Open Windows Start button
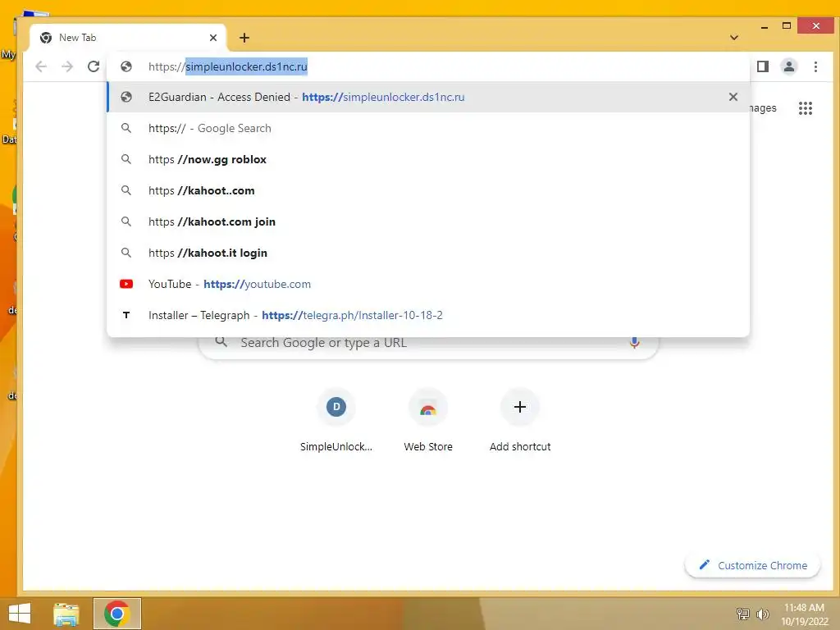The image size is (840, 630). (x=20, y=614)
